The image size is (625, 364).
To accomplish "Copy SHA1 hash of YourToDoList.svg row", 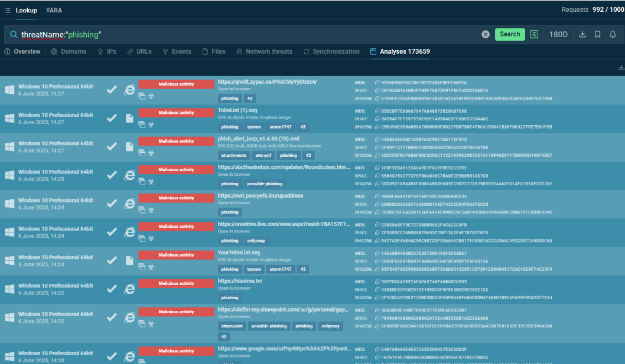I will (377, 261).
